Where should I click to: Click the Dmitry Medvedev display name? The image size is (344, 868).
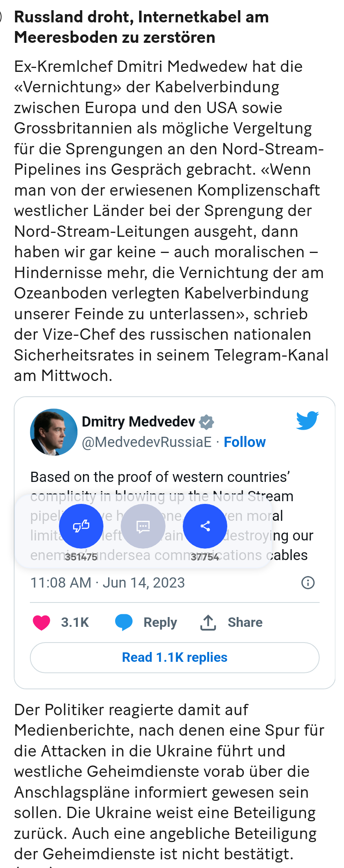pyautogui.click(x=138, y=422)
